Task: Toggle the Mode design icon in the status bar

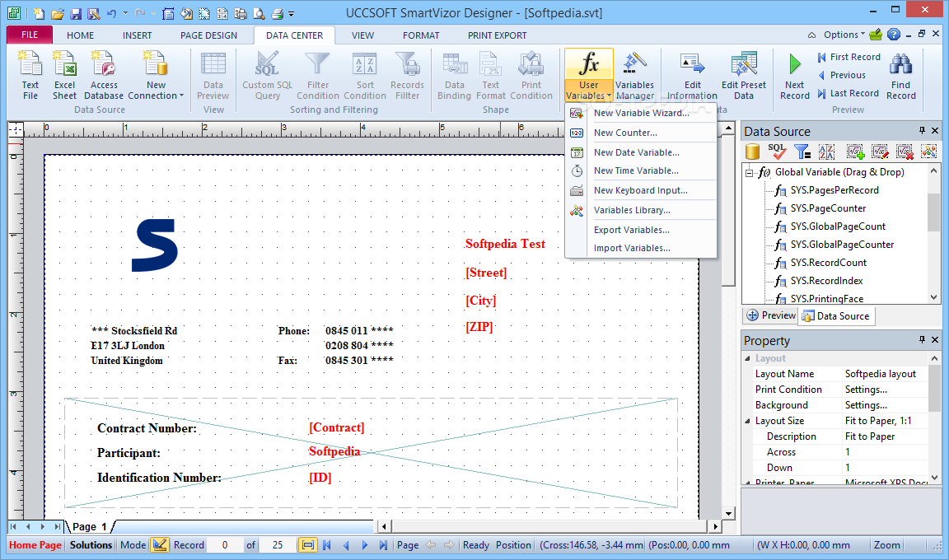Action: point(160,545)
